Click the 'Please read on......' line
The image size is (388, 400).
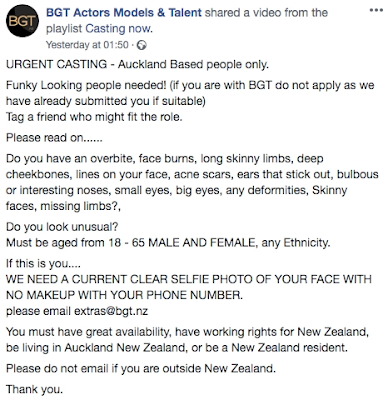pyautogui.click(x=54, y=138)
